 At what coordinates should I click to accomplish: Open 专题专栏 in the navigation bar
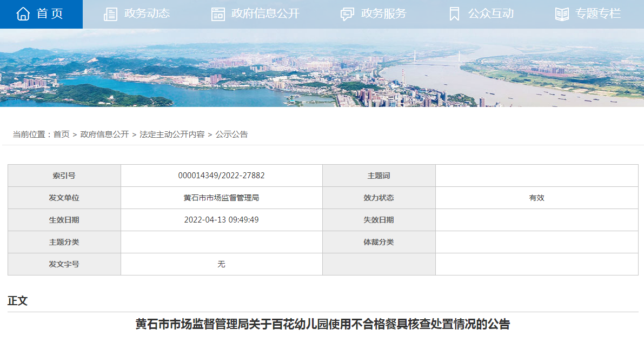[598, 14]
